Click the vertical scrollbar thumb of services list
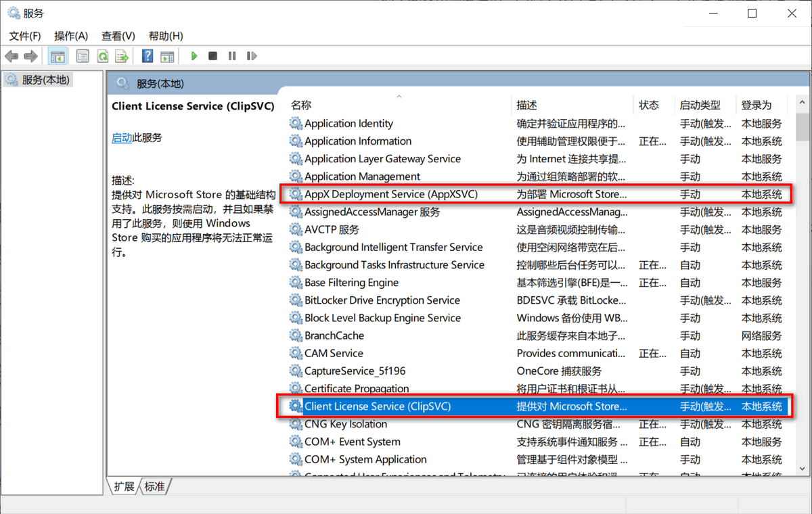Image resolution: width=812 pixels, height=514 pixels. [x=802, y=127]
